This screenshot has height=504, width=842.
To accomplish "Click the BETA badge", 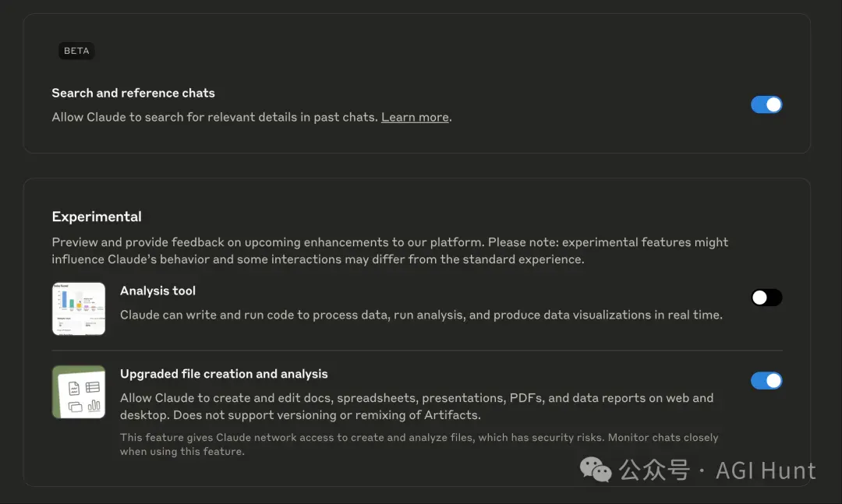I will (76, 51).
